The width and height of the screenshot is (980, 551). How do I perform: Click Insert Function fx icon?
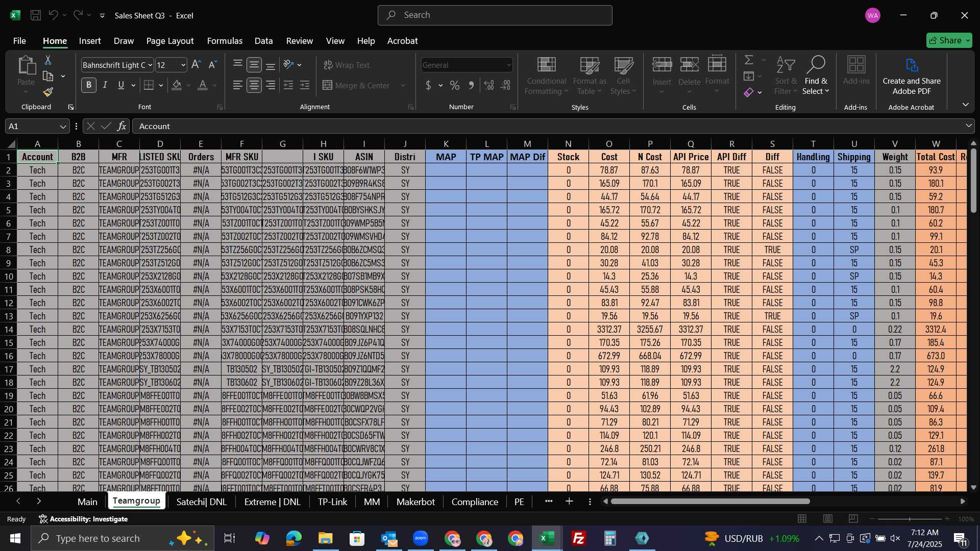click(121, 126)
